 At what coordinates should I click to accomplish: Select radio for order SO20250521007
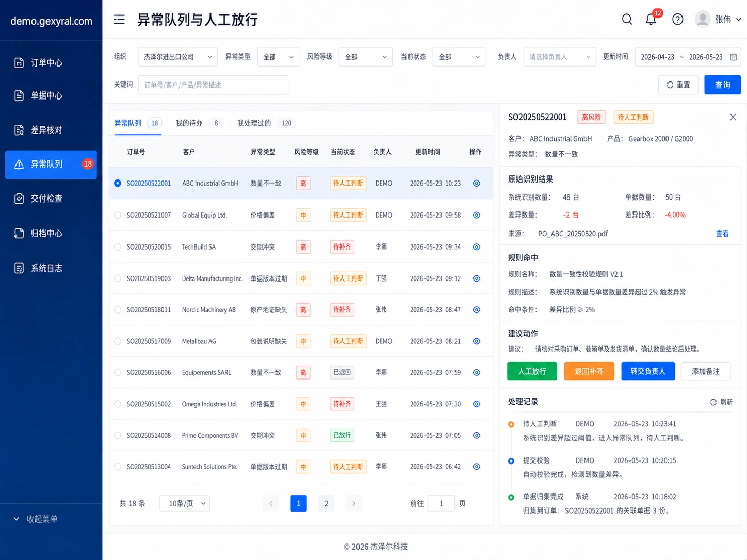(x=118, y=215)
